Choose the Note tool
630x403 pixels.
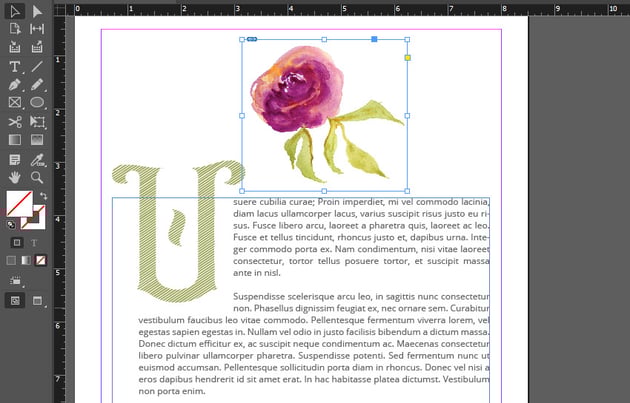pos(15,160)
